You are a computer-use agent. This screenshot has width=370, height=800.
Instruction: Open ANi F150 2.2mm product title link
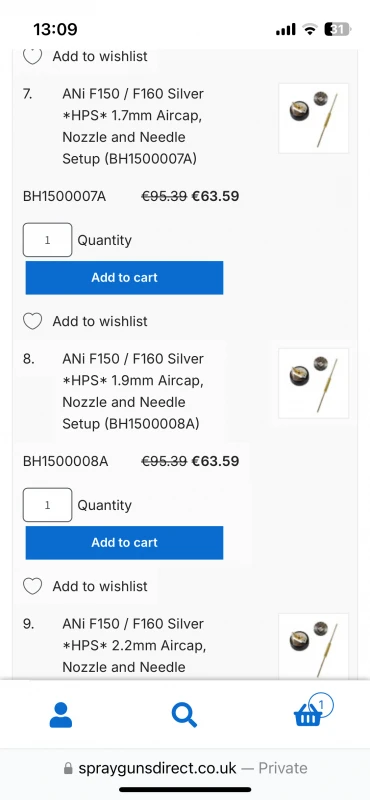[134, 645]
